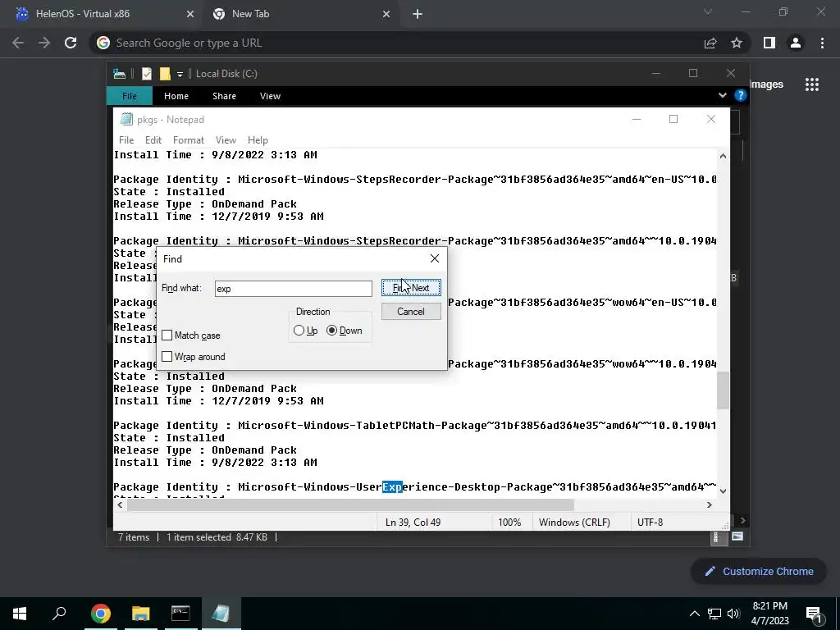
Task: Open the Chrome profile avatar menu
Action: 796,43
